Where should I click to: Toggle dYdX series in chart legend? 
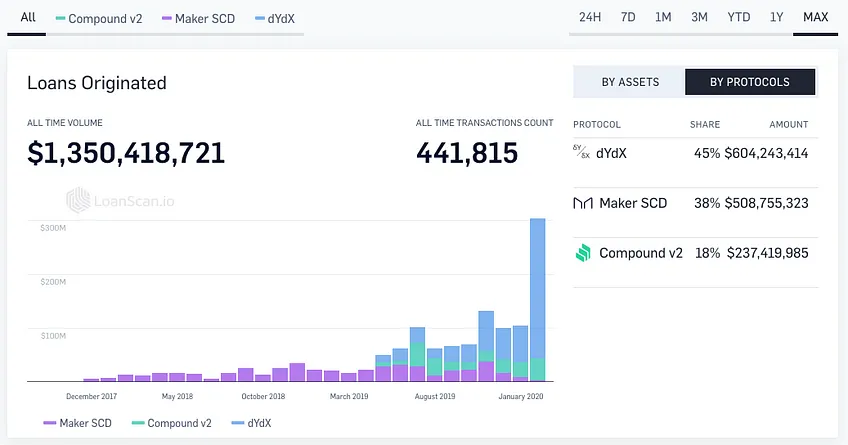point(251,423)
